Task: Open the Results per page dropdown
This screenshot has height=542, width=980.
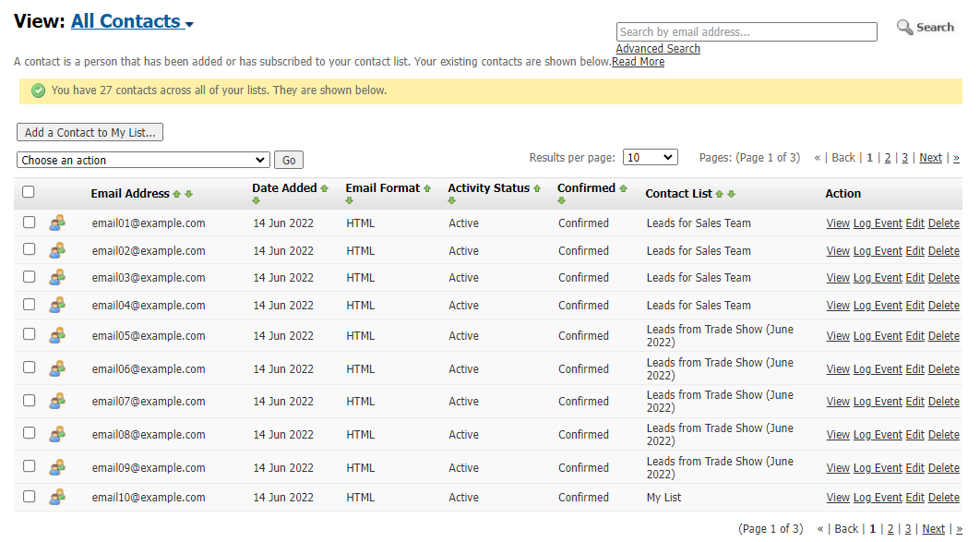Action: 650,158
